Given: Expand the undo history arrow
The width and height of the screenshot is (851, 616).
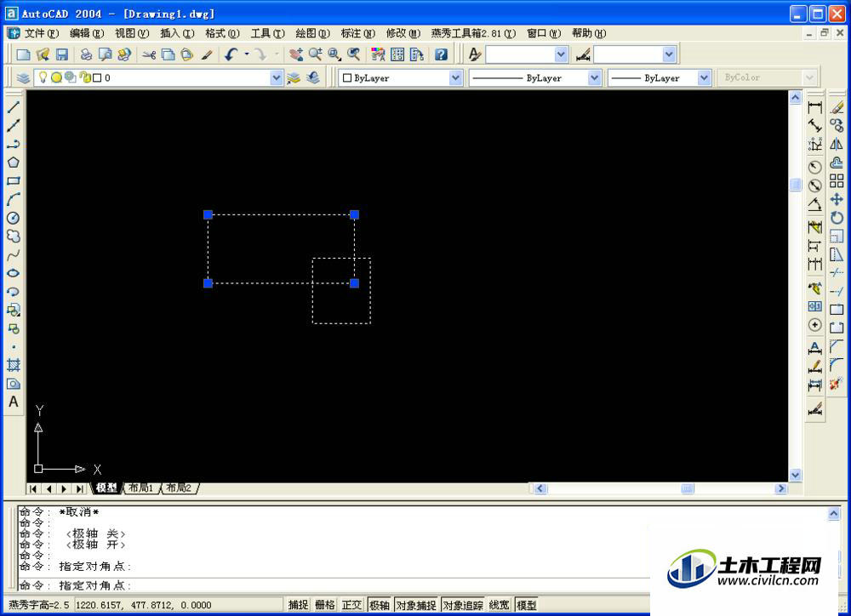Looking at the screenshot, I should tap(247, 54).
